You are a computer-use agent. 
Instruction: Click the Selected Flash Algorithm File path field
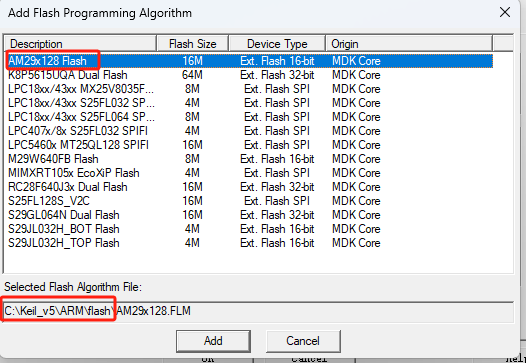(258, 311)
